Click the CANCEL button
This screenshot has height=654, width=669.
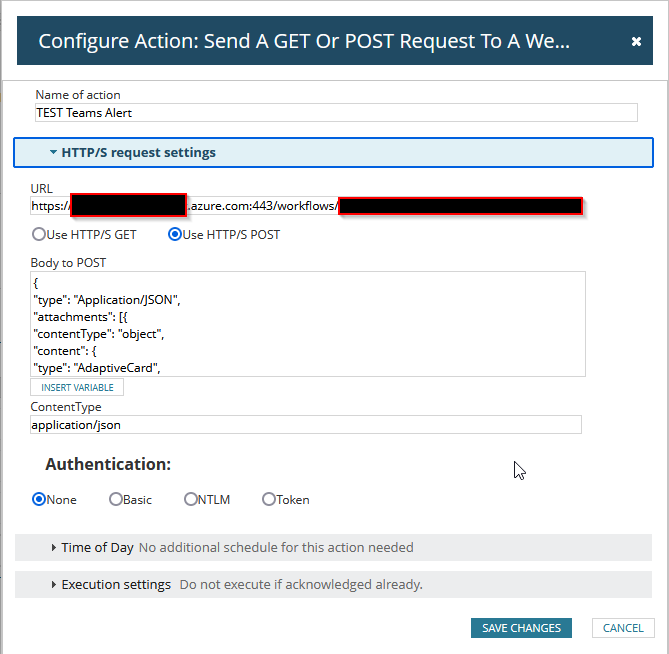tap(623, 628)
